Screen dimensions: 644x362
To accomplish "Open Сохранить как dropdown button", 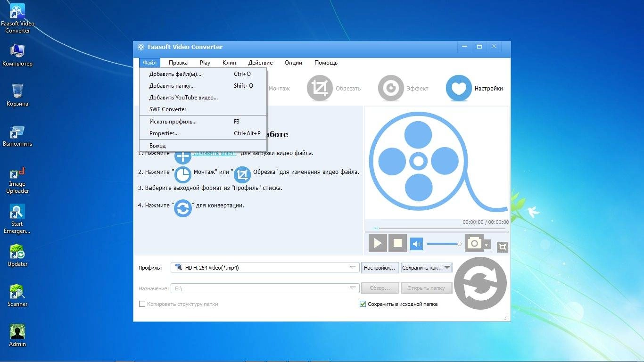I will click(427, 268).
